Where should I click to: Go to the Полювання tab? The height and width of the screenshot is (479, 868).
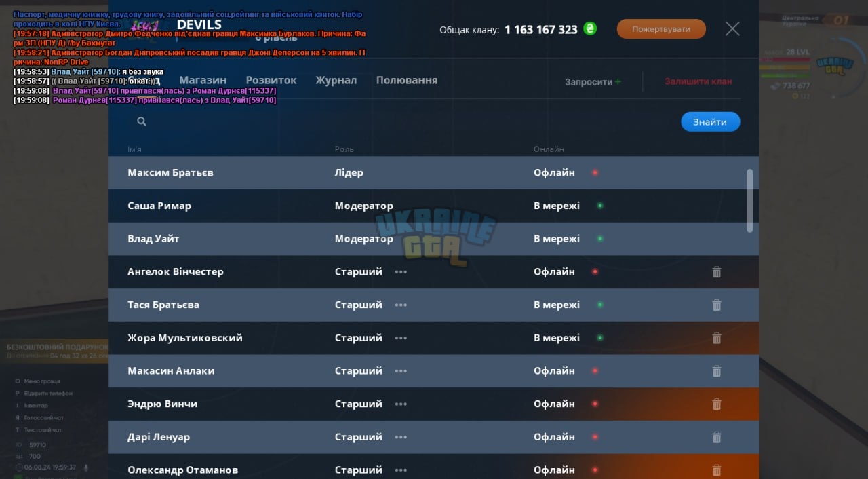pyautogui.click(x=407, y=80)
